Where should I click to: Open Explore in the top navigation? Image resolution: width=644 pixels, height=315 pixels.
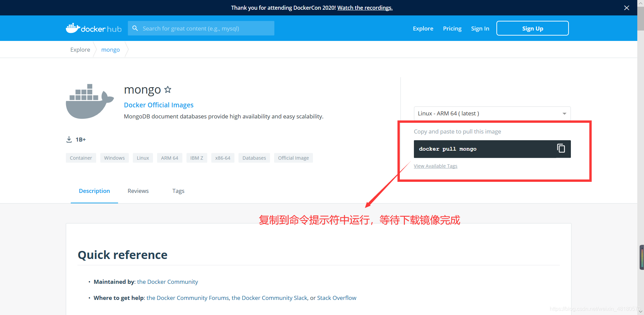(x=423, y=29)
